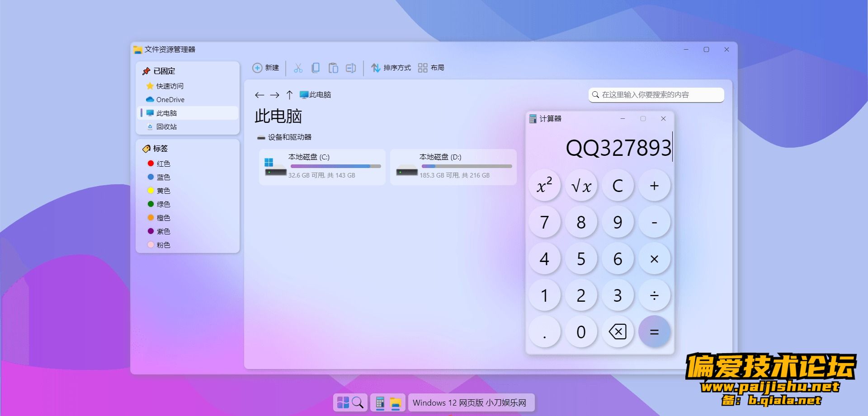Image resolution: width=868 pixels, height=416 pixels.
Task: Click the File Explorer taskbar icon
Action: pos(396,402)
